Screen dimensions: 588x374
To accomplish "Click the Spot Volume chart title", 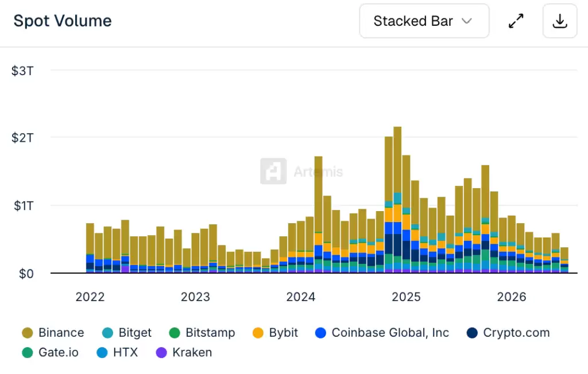I will [x=63, y=21].
